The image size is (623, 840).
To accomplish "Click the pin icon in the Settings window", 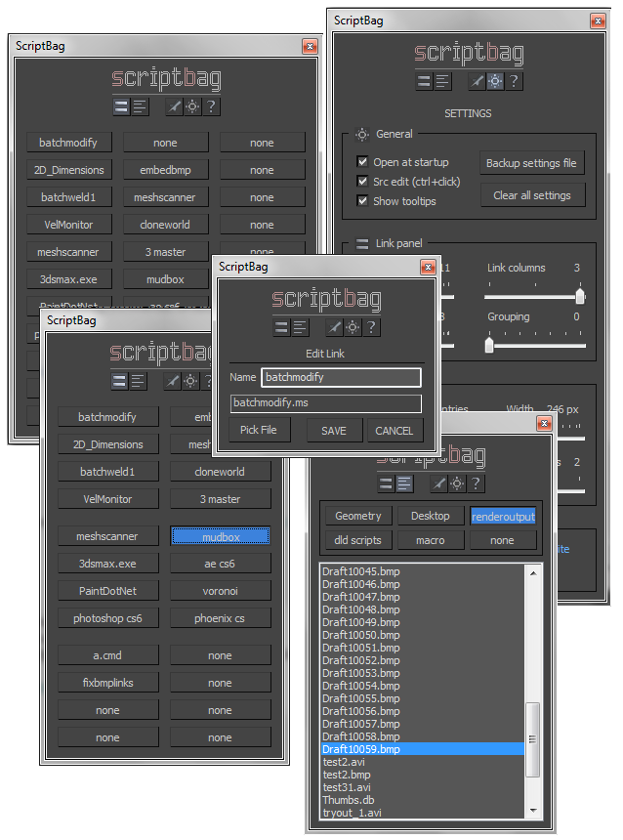I will pyautogui.click(x=477, y=82).
